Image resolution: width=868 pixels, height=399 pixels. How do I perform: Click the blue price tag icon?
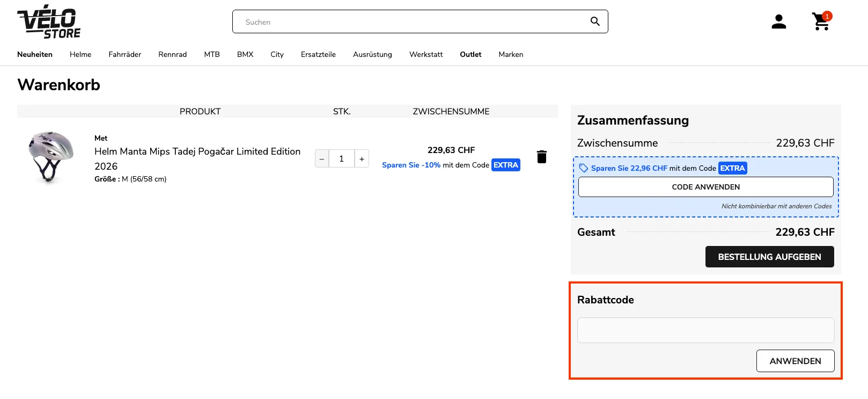click(x=583, y=168)
